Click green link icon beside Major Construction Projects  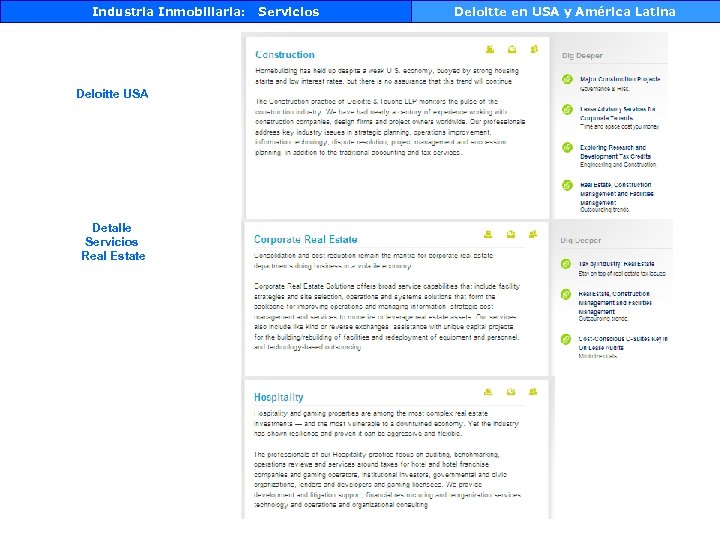click(568, 79)
